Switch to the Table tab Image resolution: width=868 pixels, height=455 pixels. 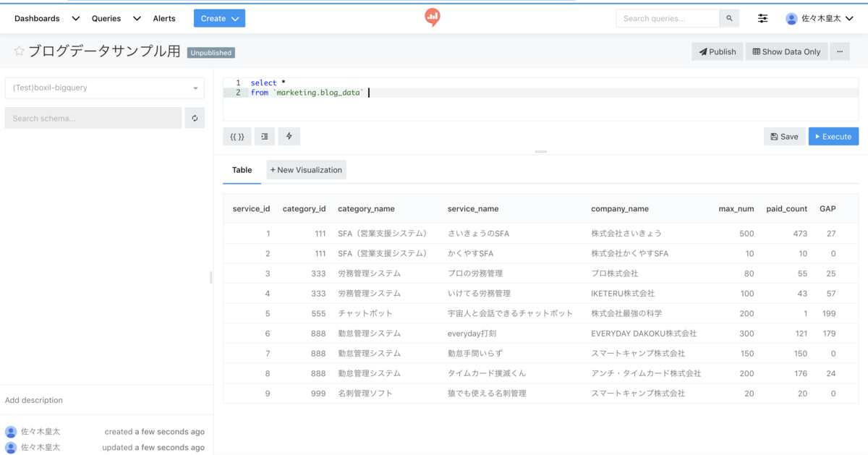242,170
